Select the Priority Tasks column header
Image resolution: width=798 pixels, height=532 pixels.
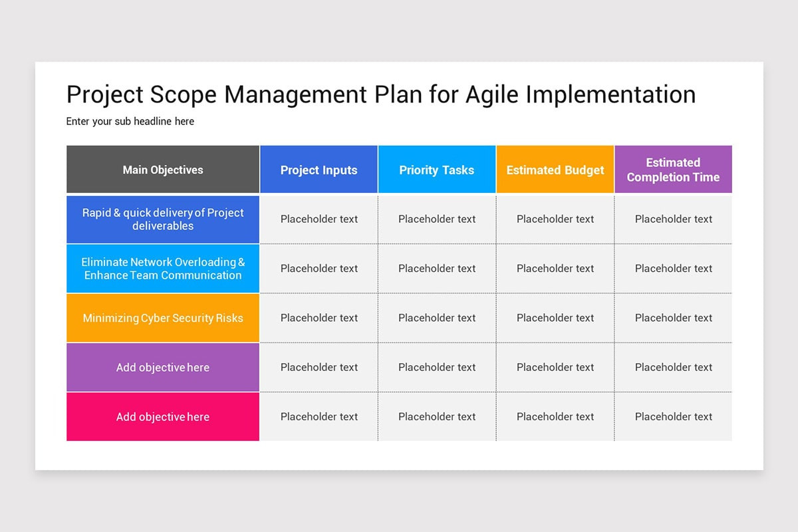click(437, 170)
